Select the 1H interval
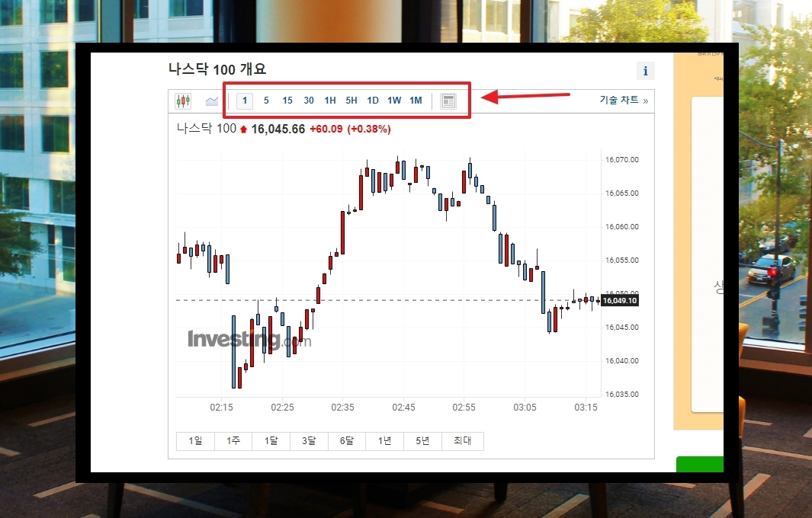 [x=330, y=101]
